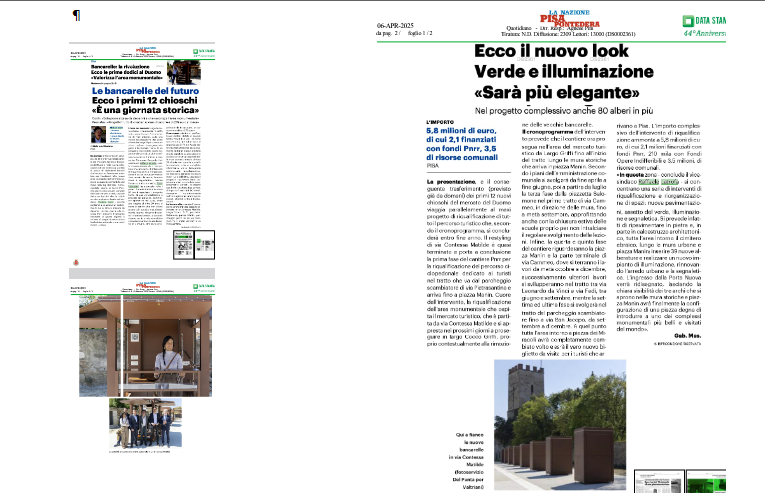
Task: Click "«È una giornata storica»" on the small clipping
Action: [x=145, y=110]
